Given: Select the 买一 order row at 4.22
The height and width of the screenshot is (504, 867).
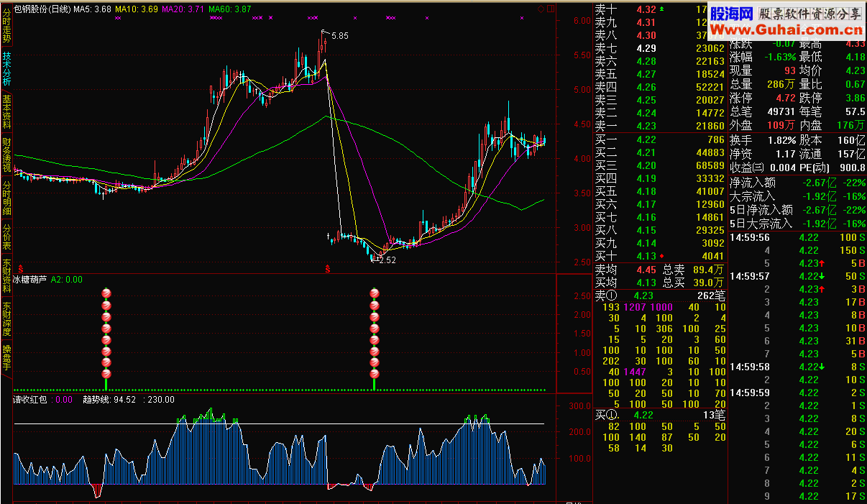Looking at the screenshot, I should [660, 139].
